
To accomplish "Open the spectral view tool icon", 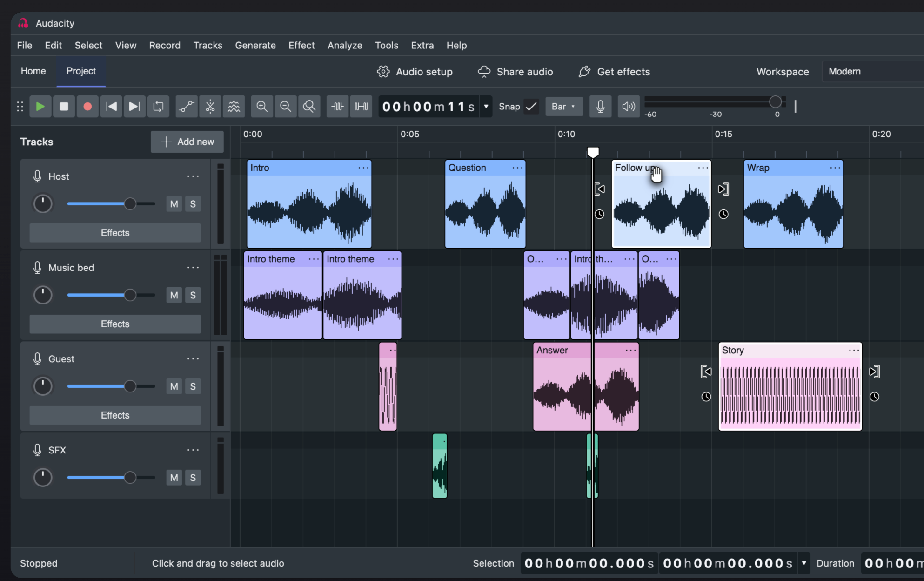I will 234,107.
